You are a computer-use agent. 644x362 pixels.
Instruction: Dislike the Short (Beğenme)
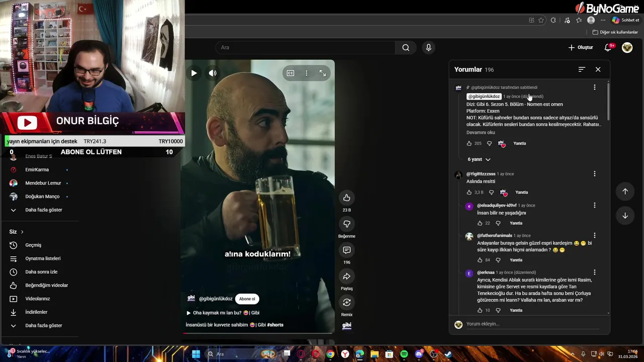pos(347,224)
